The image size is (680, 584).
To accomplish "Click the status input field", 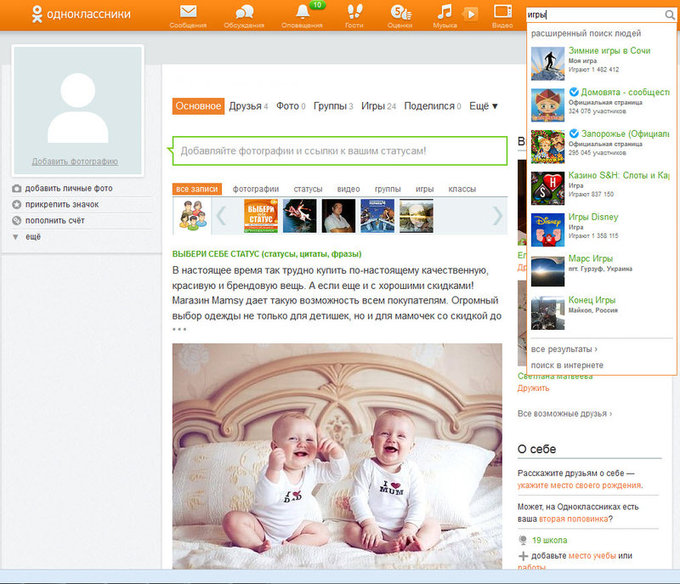I will pyautogui.click(x=340, y=151).
